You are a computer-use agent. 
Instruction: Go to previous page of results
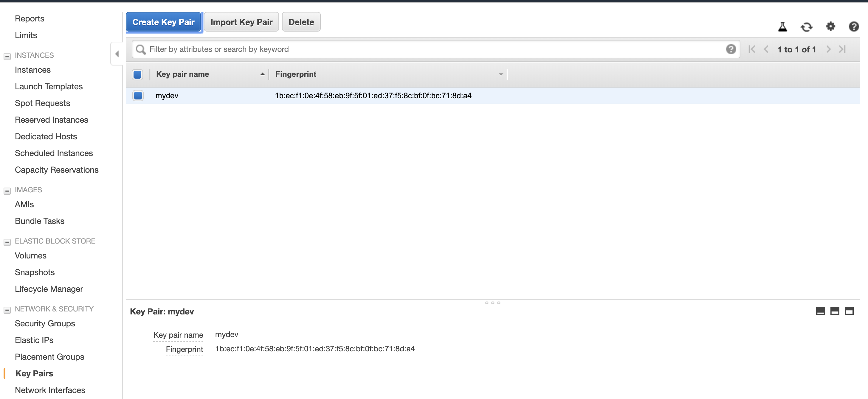point(766,49)
